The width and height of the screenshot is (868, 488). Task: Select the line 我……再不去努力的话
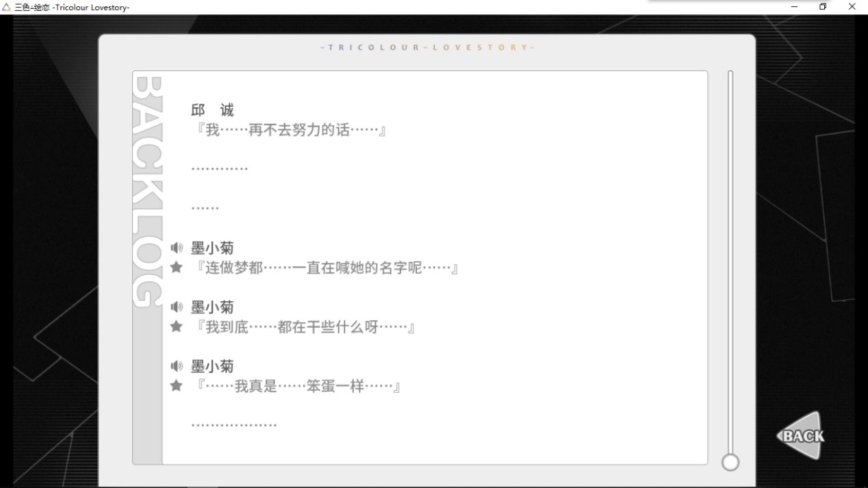(291, 130)
